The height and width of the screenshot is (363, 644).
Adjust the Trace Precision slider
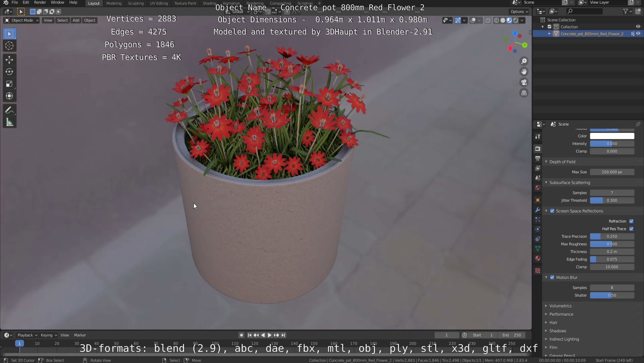(612, 237)
